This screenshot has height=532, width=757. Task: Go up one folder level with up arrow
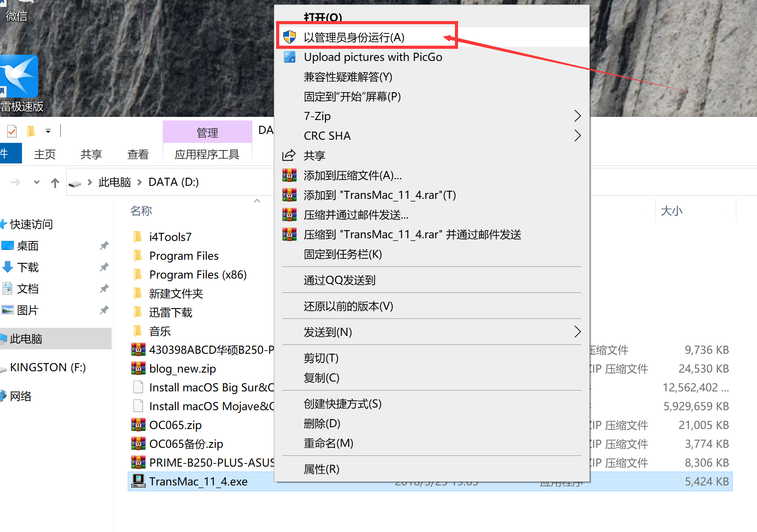click(55, 182)
